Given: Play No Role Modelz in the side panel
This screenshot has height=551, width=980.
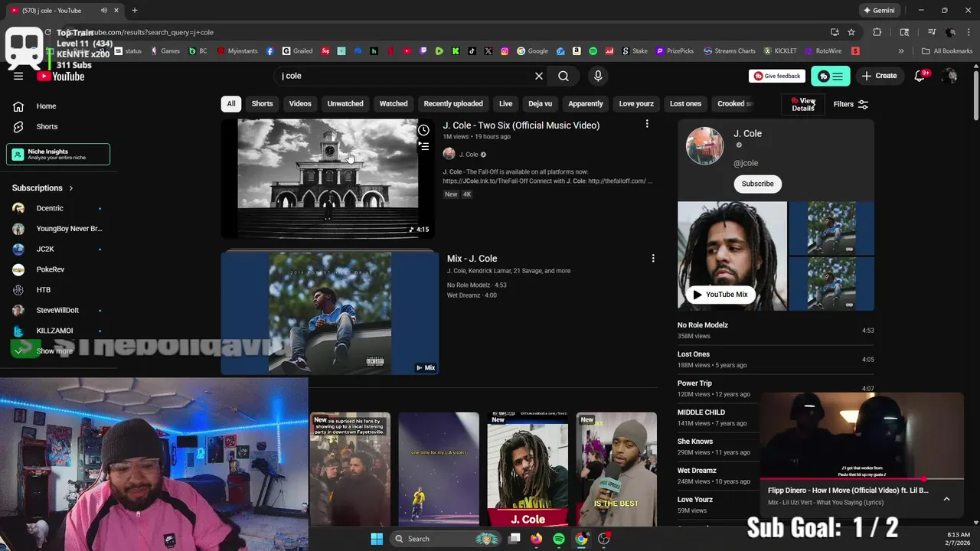Looking at the screenshot, I should pos(776,330).
